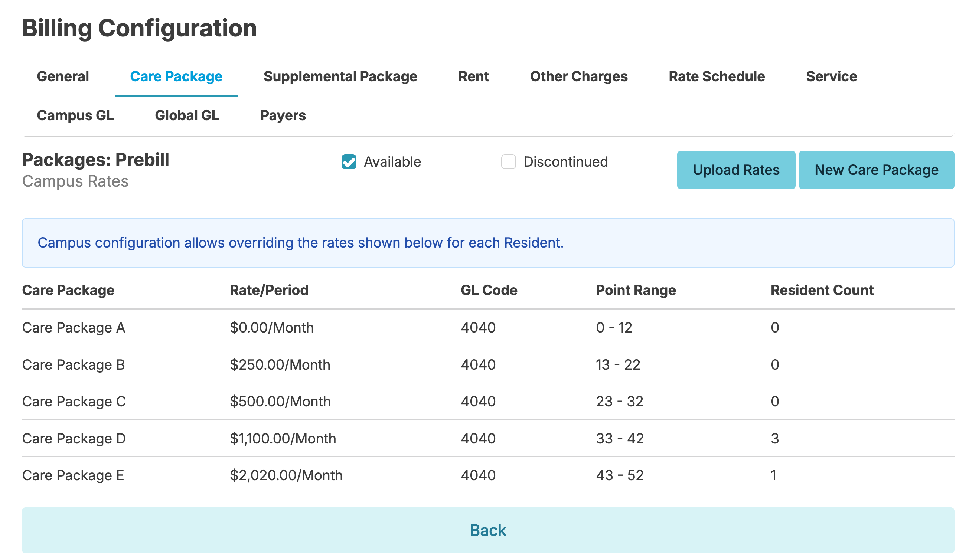Enable the Discontinued checkbox
969x560 pixels.
[508, 162]
